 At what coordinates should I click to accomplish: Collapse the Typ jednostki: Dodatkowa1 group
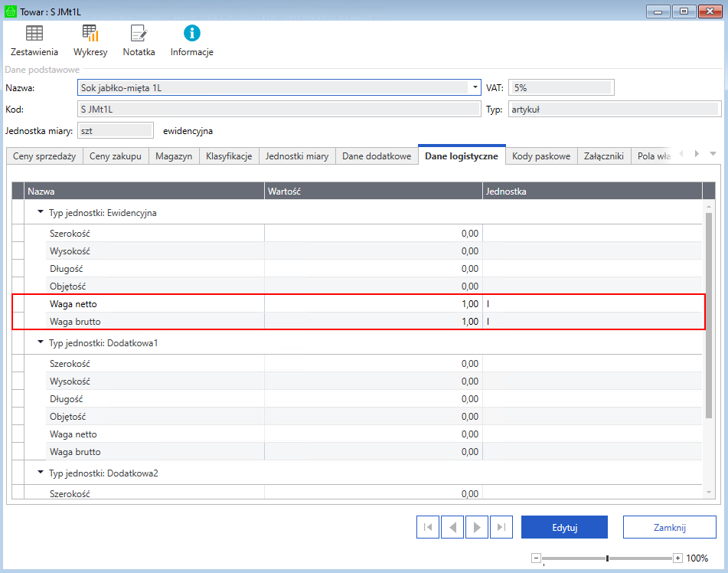point(40,342)
